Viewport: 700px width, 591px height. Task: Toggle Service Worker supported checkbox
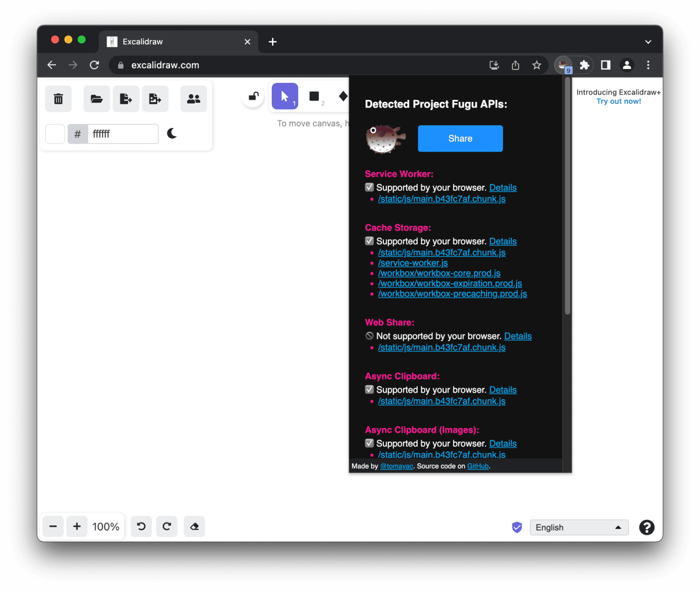point(368,187)
